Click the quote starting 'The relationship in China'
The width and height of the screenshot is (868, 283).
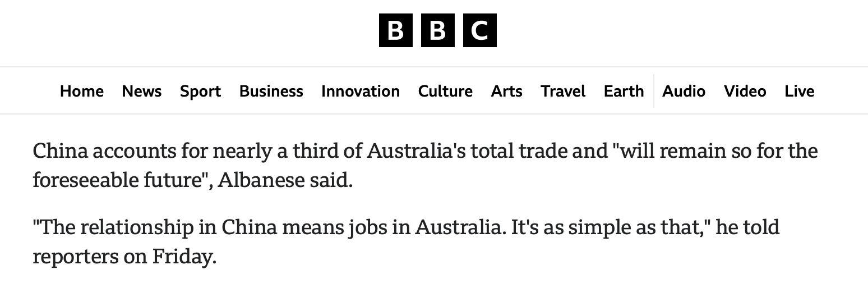click(x=406, y=242)
